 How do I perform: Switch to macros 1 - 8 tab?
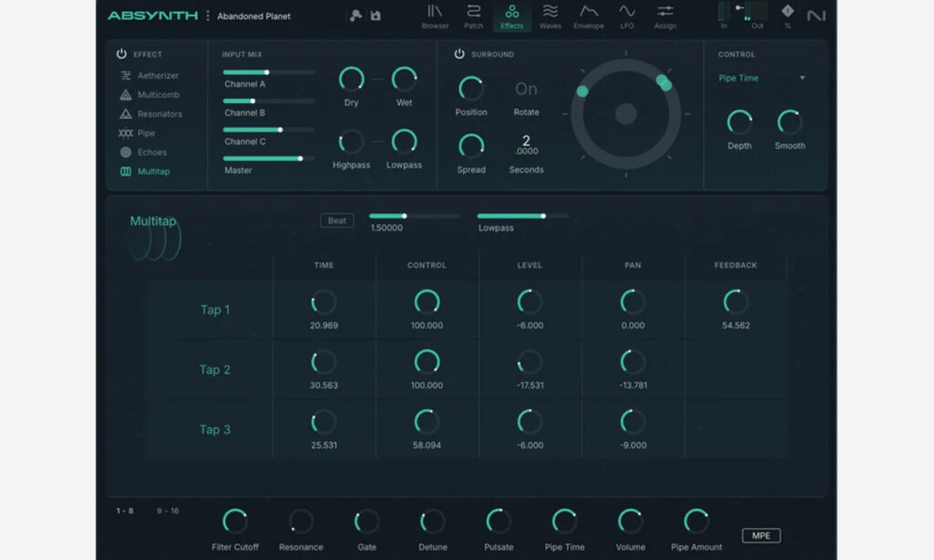pyautogui.click(x=125, y=511)
